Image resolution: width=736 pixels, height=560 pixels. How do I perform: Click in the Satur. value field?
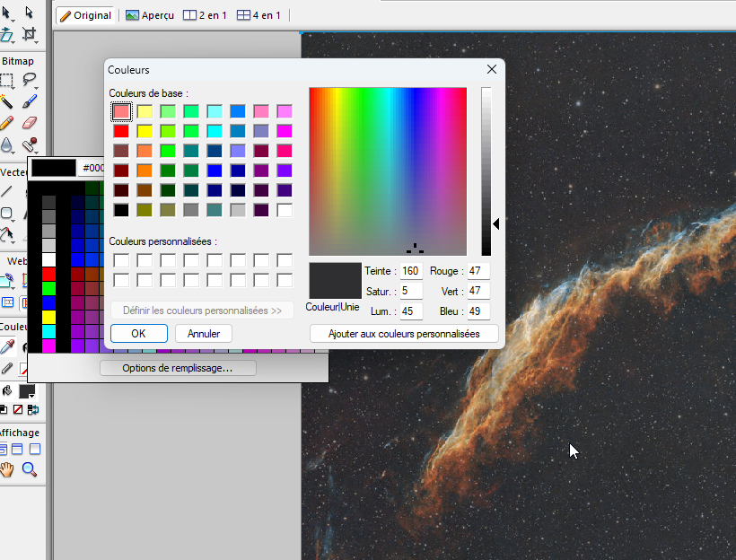click(411, 291)
